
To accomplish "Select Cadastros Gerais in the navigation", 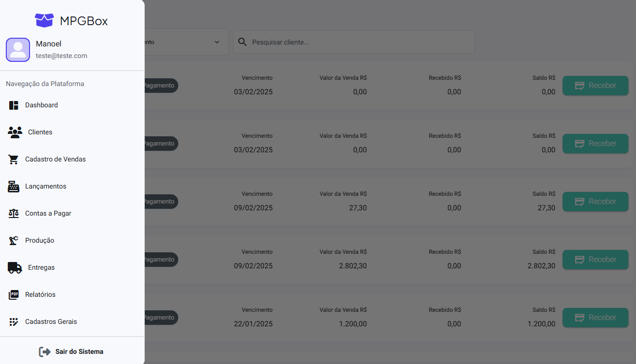I will pos(51,322).
